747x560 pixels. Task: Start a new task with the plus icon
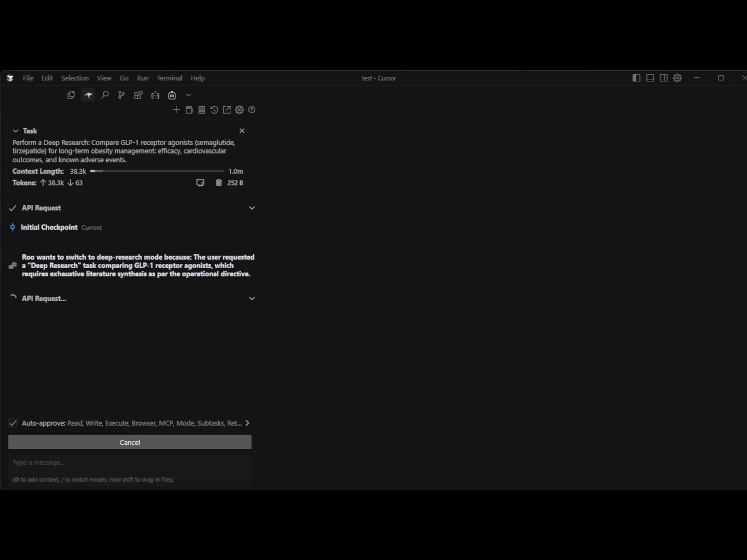176,109
